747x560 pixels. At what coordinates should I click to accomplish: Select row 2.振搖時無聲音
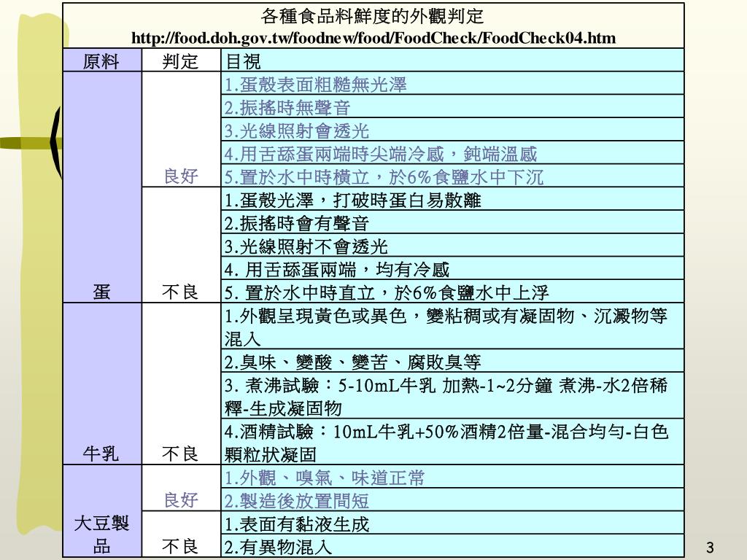(452, 106)
